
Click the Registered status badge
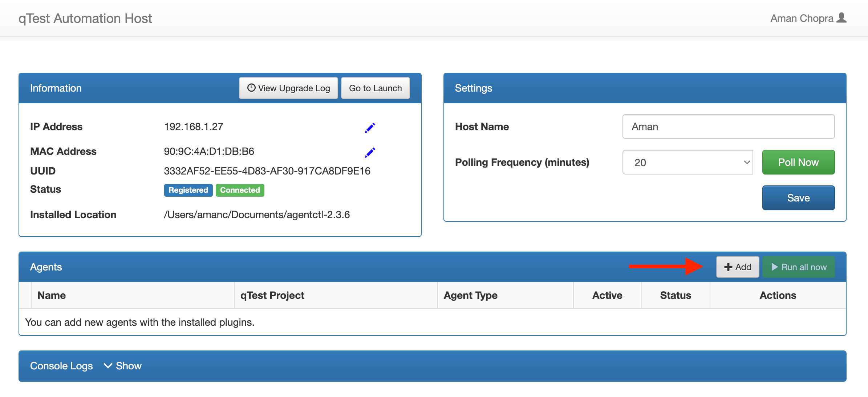(188, 190)
